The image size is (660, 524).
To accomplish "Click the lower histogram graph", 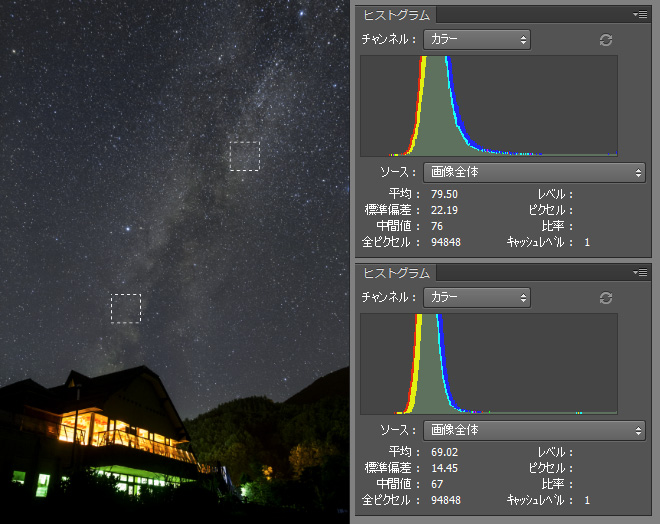I will [489, 364].
